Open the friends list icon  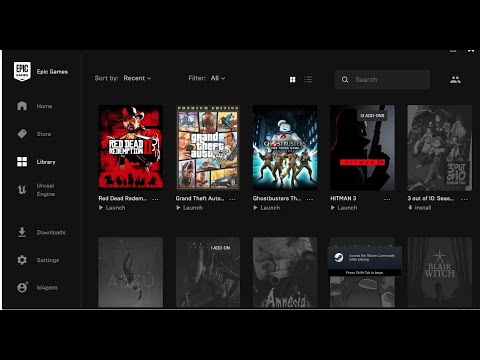click(455, 80)
